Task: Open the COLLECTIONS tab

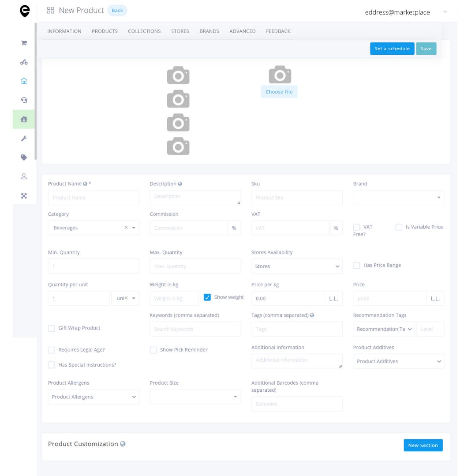Action: [x=144, y=31]
